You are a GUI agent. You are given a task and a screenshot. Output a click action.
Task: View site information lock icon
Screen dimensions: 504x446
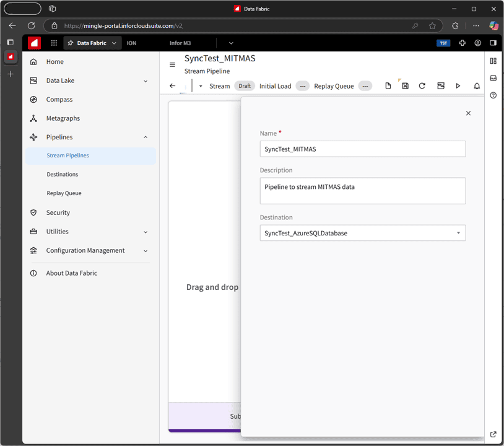(54, 26)
